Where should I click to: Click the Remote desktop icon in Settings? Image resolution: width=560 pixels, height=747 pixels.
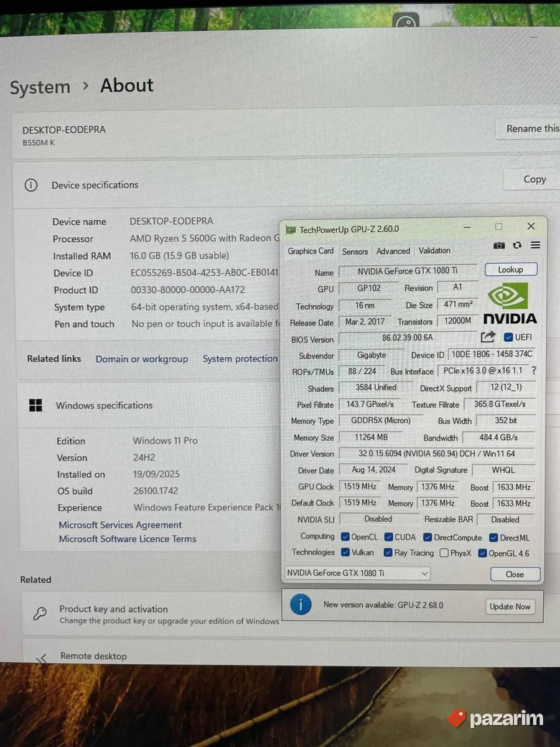(41, 658)
